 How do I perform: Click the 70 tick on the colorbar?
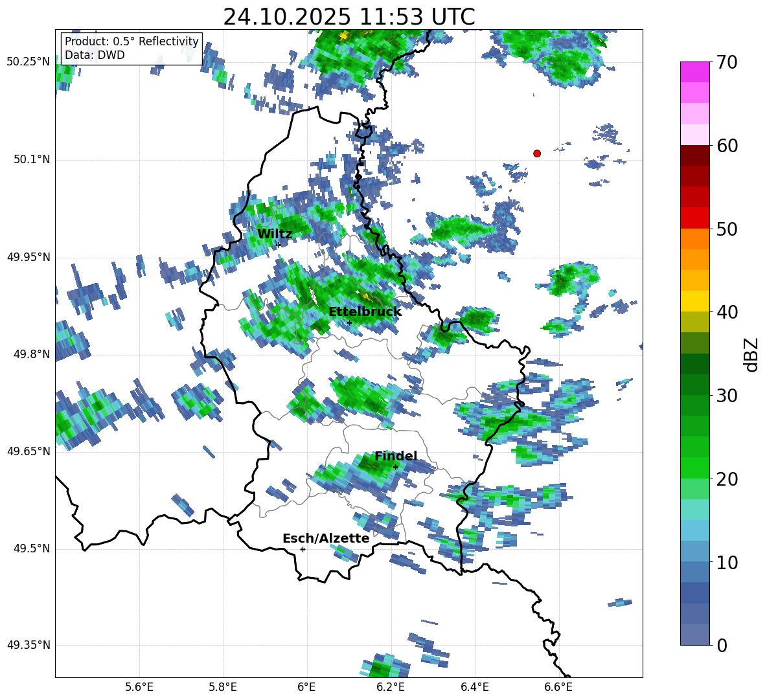click(727, 63)
